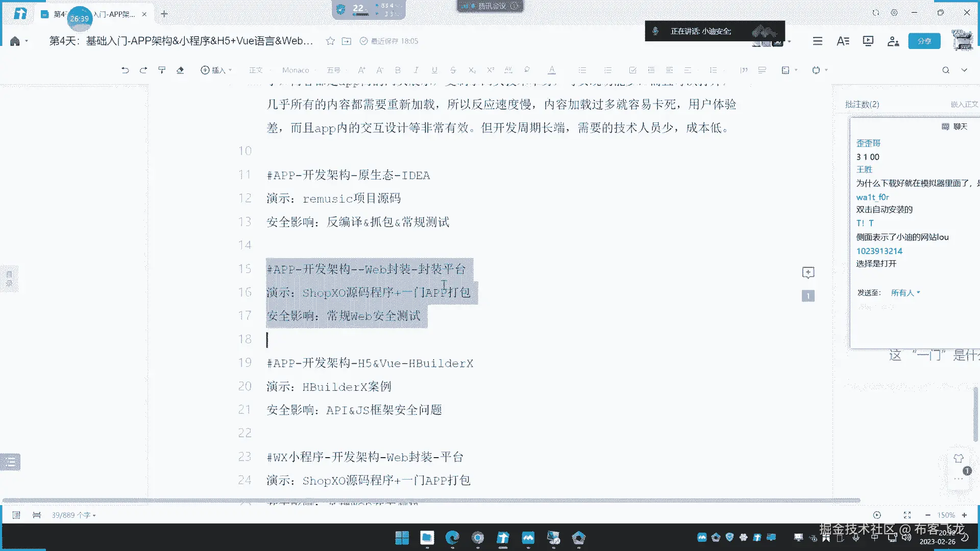Open a new tab with plus button
Screen dimensions: 980x551
click(164, 14)
